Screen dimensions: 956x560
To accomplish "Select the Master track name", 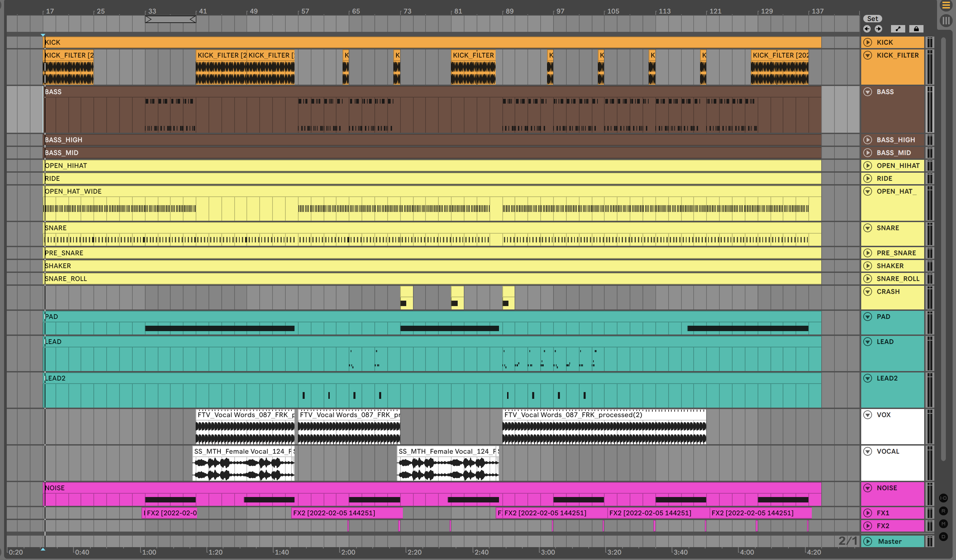I will coord(890,541).
